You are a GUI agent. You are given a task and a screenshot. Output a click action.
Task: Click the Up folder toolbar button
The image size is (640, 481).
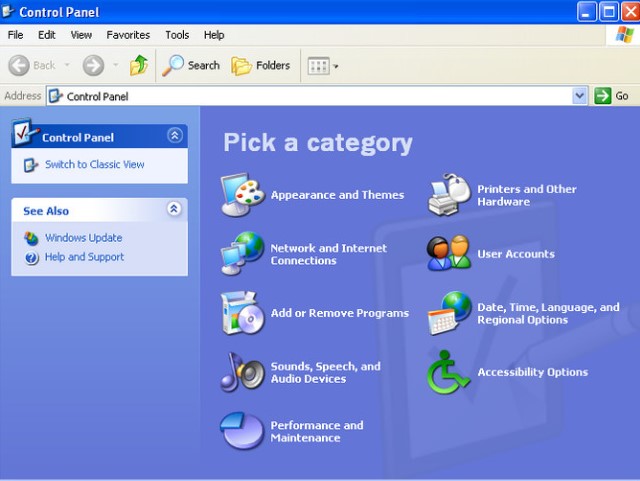click(138, 65)
